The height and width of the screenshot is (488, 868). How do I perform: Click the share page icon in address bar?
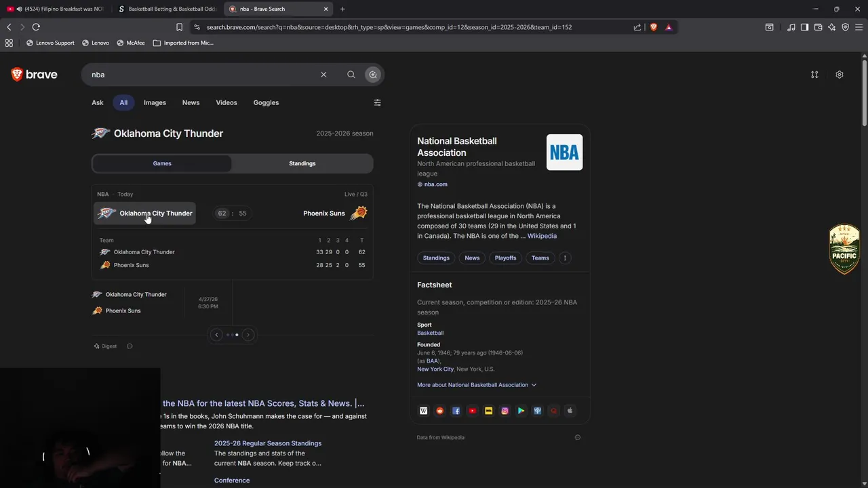(x=637, y=27)
